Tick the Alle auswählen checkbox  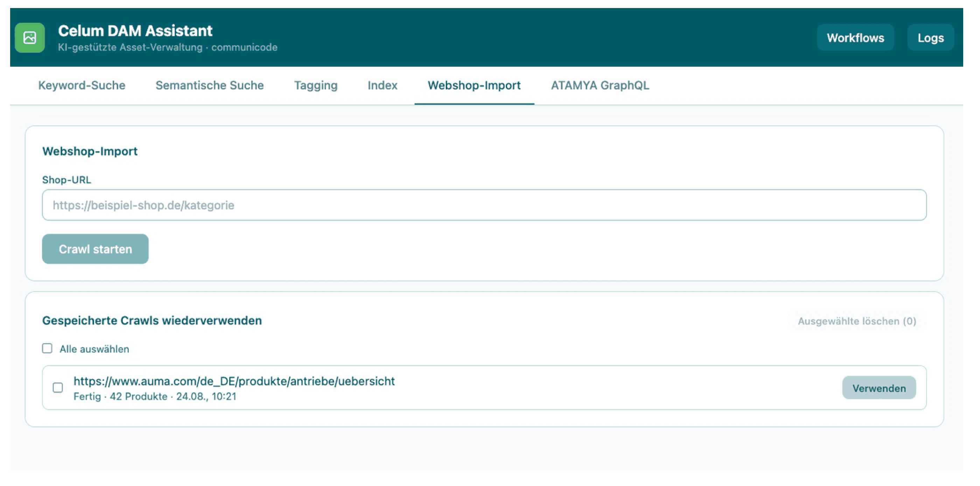tap(47, 348)
